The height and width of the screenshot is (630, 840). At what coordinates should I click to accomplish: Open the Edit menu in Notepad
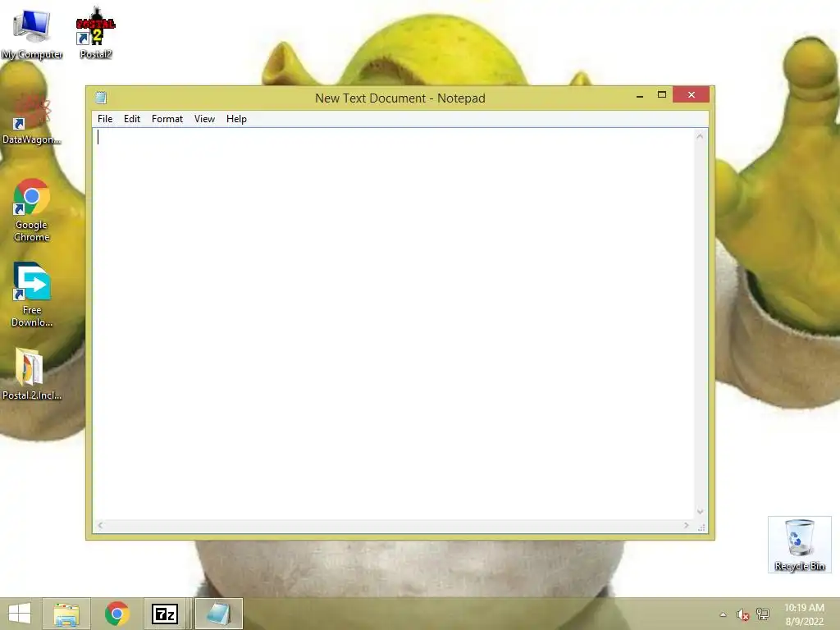[132, 119]
